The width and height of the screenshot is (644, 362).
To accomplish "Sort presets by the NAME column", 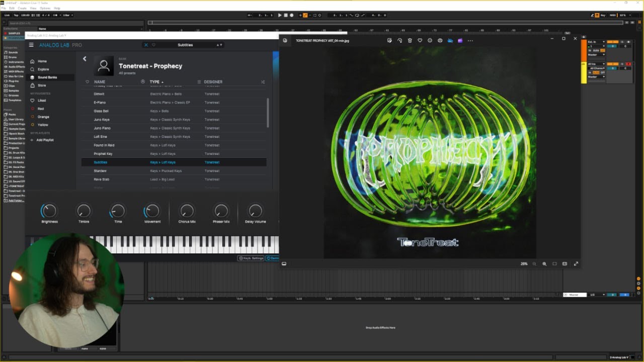I will [100, 81].
